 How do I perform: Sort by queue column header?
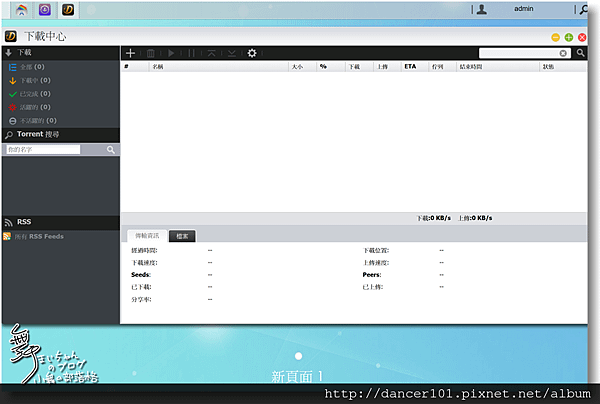click(x=442, y=67)
